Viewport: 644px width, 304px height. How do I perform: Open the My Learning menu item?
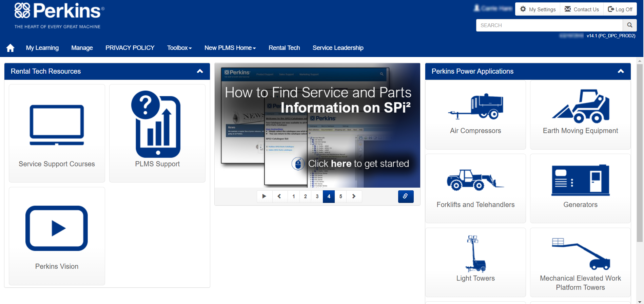42,48
